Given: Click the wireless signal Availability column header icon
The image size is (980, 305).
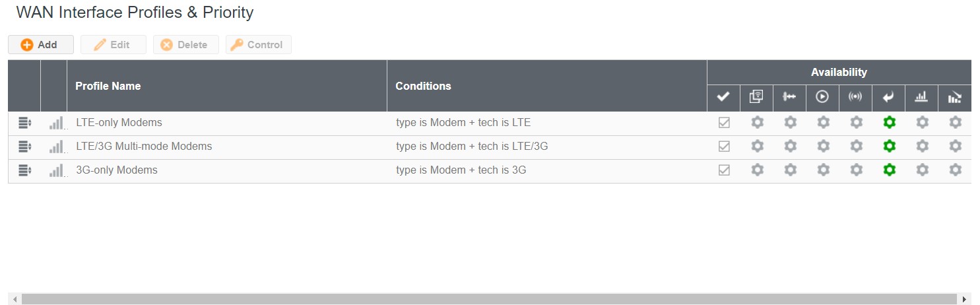Looking at the screenshot, I should tap(855, 97).
